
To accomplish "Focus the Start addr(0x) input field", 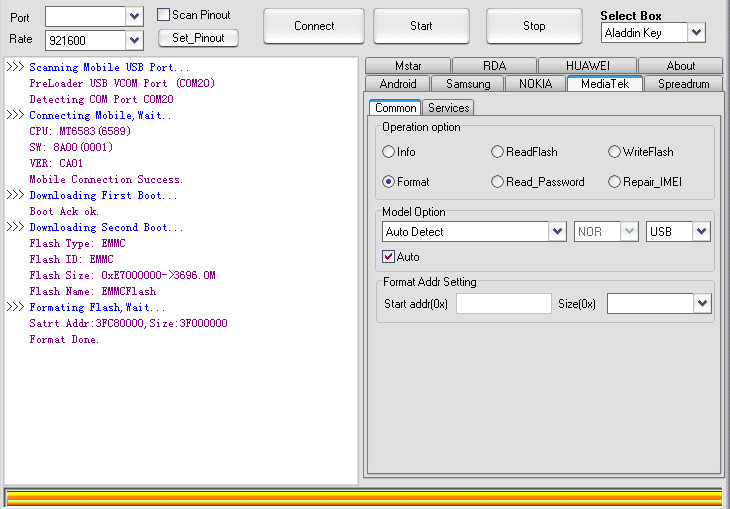I will click(504, 304).
